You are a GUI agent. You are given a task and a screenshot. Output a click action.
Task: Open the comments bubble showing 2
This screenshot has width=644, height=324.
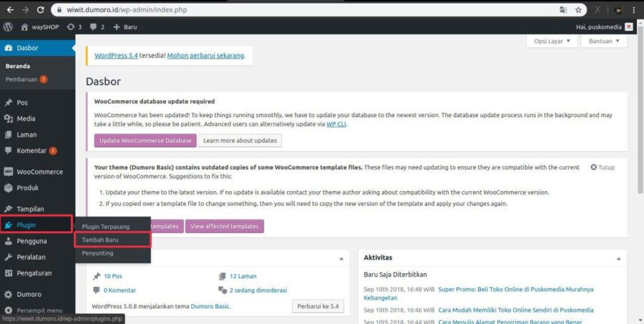[97, 26]
